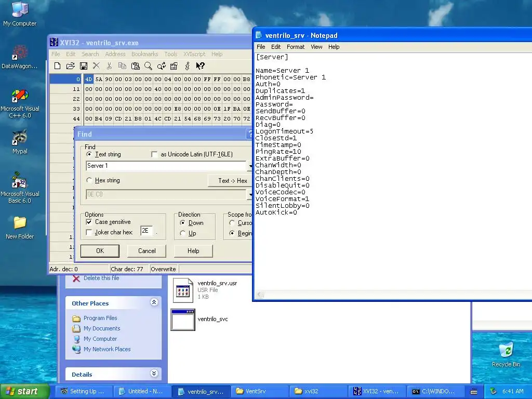Click the keyboard icon in system tray

pyautogui.click(x=474, y=392)
